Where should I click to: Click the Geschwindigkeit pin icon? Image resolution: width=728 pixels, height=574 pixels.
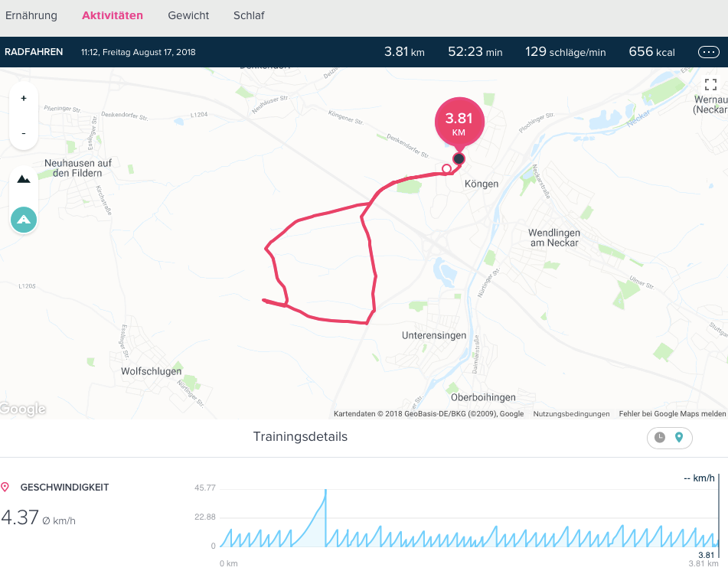coord(5,488)
